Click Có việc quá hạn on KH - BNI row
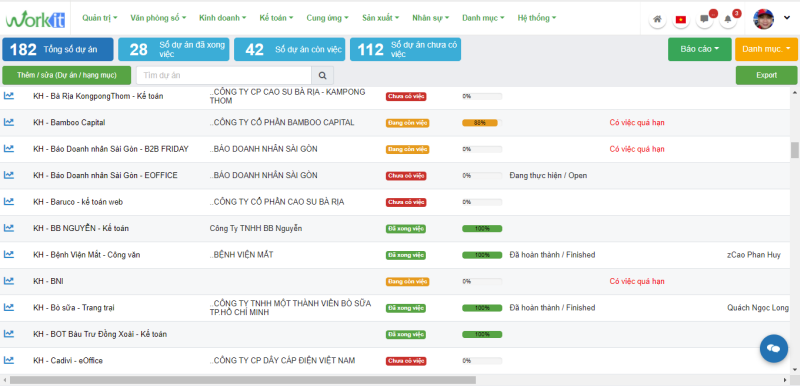The height and width of the screenshot is (386, 800). tap(637, 281)
